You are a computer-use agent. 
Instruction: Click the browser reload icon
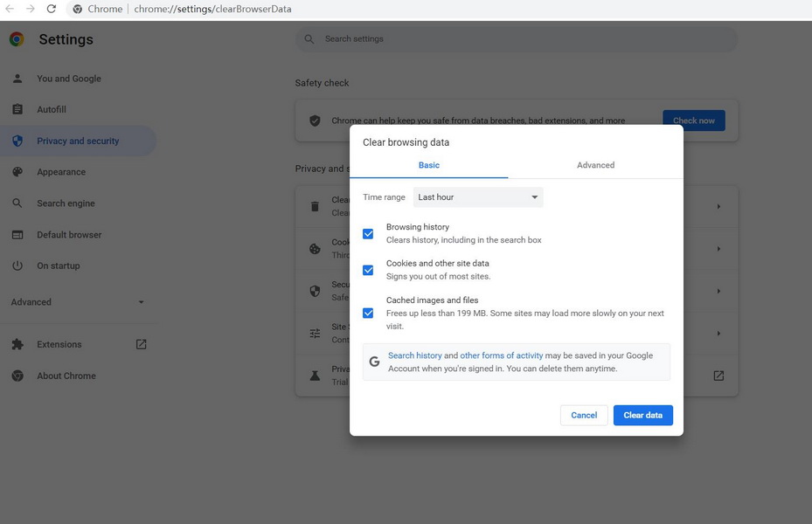tap(51, 9)
